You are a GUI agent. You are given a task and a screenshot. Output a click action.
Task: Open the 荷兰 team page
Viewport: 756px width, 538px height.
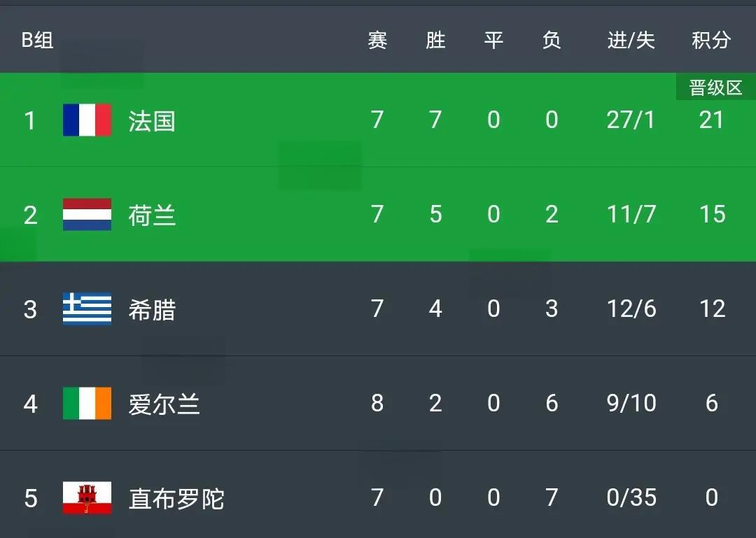[151, 215]
